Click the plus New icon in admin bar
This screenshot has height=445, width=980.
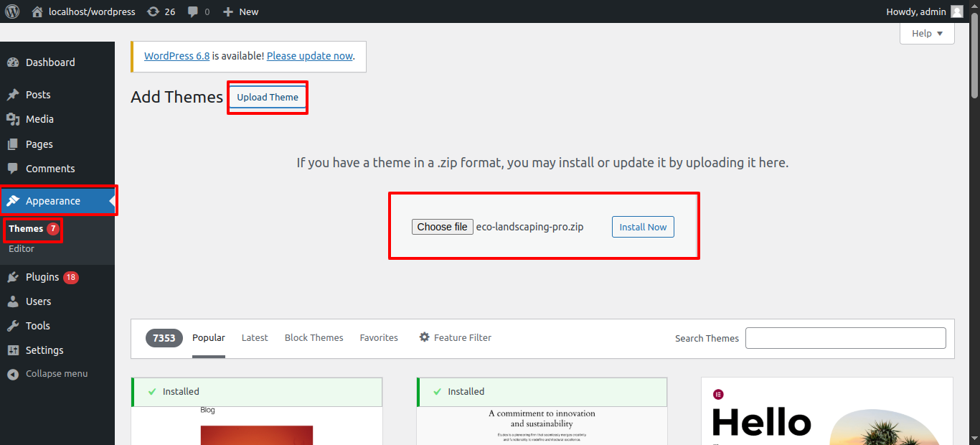[228, 11]
